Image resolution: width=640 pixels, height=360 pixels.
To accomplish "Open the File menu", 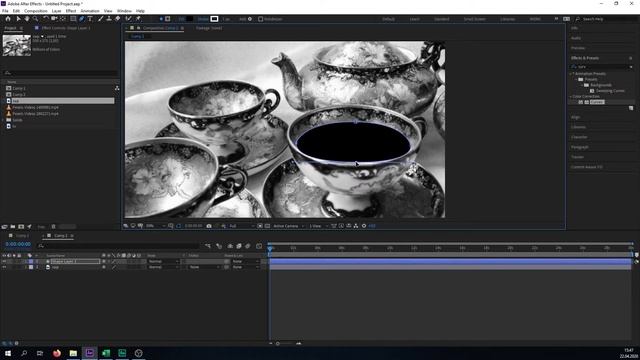I will pyautogui.click(x=5, y=11).
